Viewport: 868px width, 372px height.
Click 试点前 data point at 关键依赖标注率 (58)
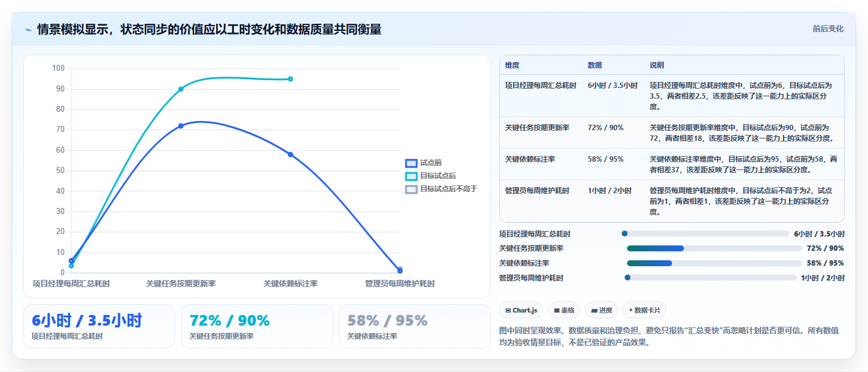[x=290, y=155]
